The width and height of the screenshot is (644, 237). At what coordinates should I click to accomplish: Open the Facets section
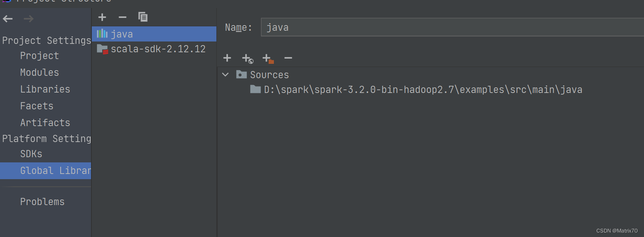coord(37,106)
